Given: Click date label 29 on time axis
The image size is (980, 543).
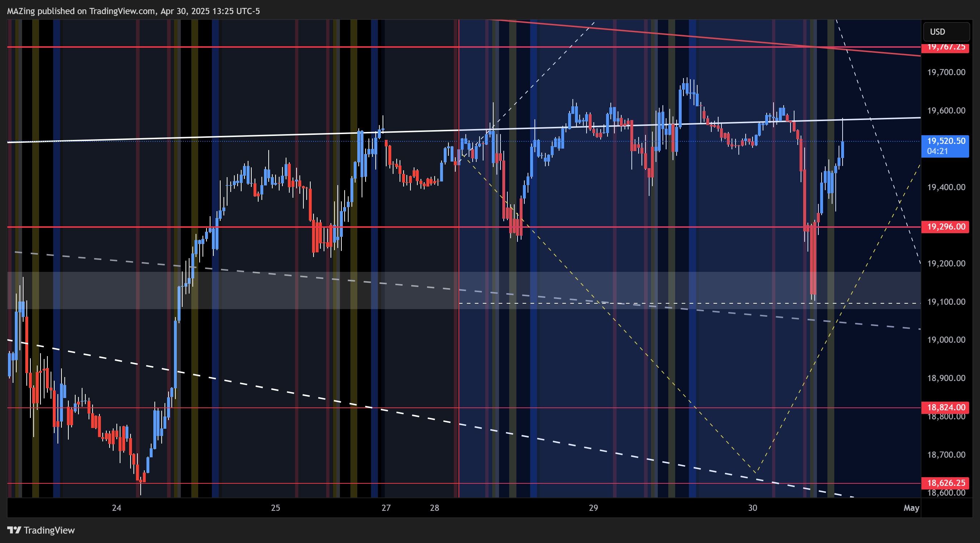Looking at the screenshot, I should pos(593,508).
